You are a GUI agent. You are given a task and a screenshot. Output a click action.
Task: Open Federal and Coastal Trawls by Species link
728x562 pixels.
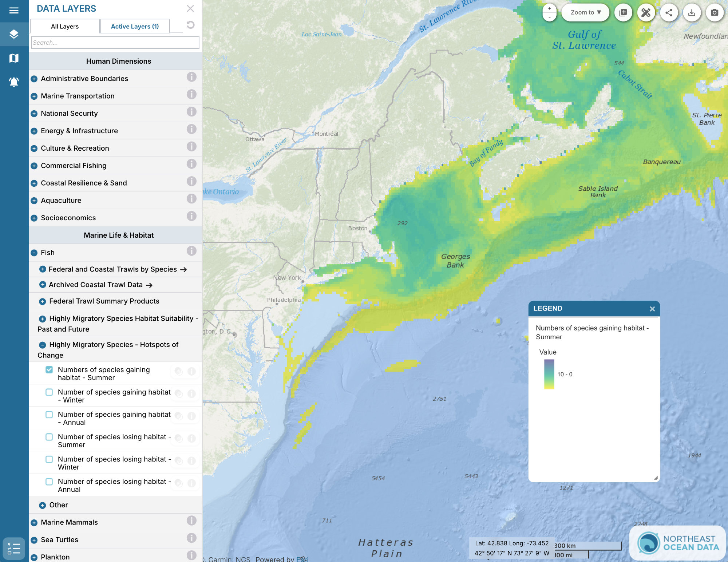click(x=113, y=269)
